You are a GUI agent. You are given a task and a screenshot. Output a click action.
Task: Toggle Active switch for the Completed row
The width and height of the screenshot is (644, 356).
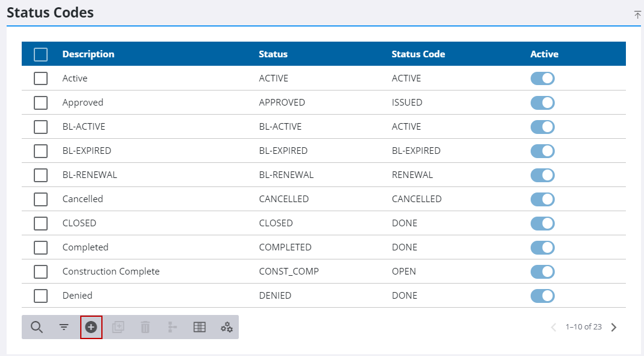(x=542, y=247)
